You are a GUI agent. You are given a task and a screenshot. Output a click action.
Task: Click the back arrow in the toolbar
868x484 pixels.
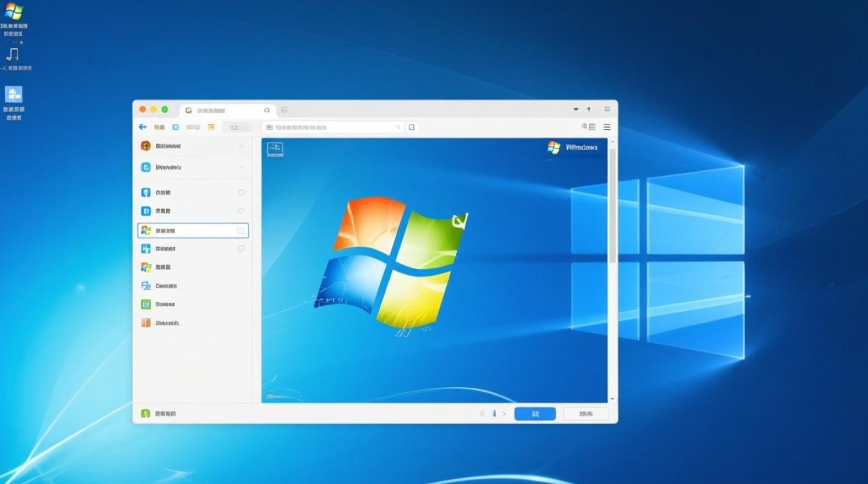(142, 126)
